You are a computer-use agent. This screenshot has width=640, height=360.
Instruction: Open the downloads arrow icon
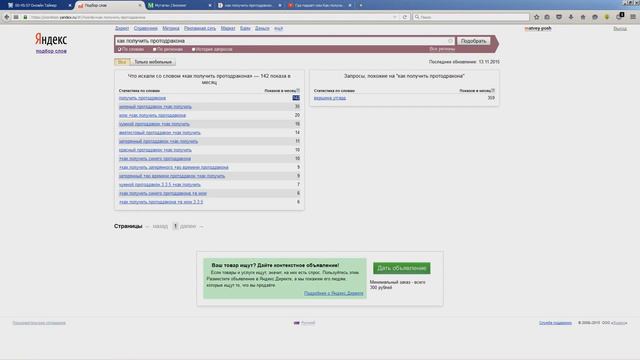point(571,17)
